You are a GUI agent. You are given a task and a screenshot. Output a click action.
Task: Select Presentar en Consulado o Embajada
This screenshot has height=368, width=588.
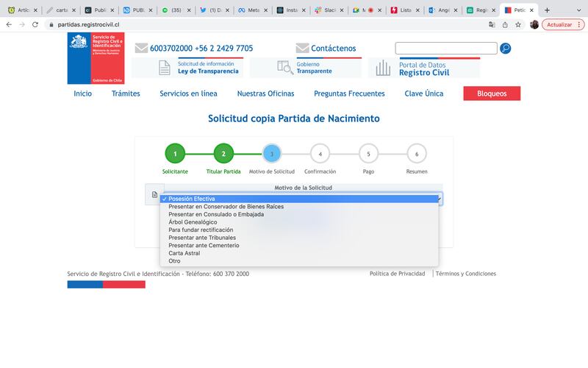click(299, 214)
